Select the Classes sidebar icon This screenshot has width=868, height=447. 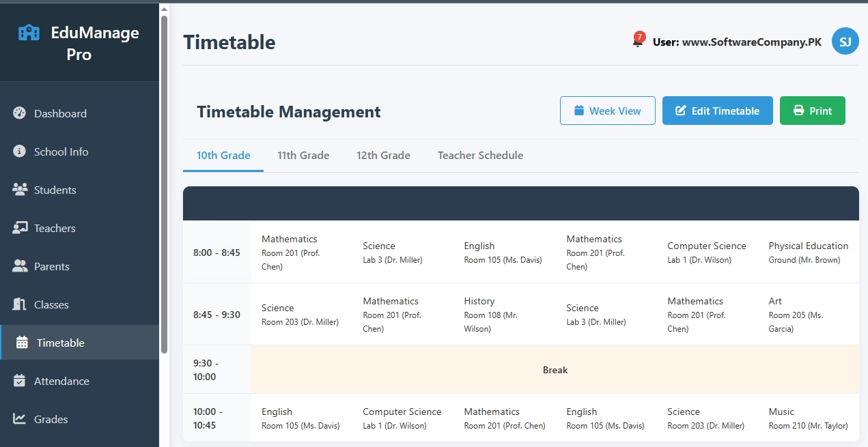(20, 304)
